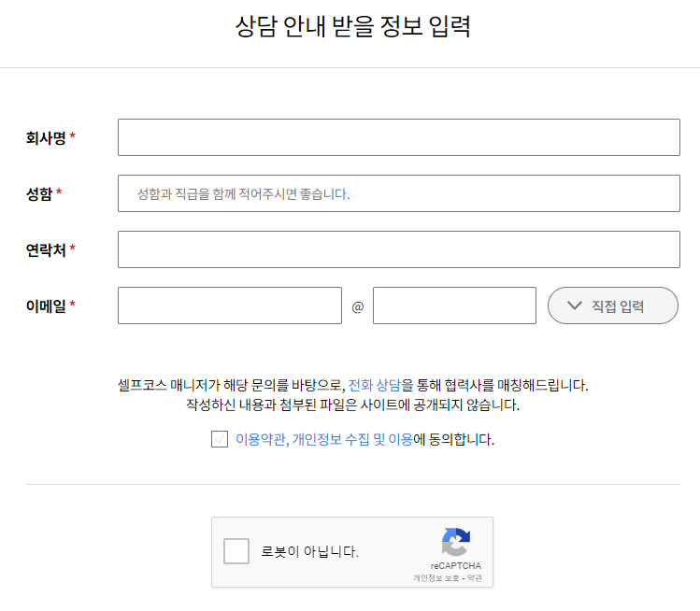The height and width of the screenshot is (611, 700).
Task: Click the chevron arrow beside 직접 입력
Action: click(574, 305)
